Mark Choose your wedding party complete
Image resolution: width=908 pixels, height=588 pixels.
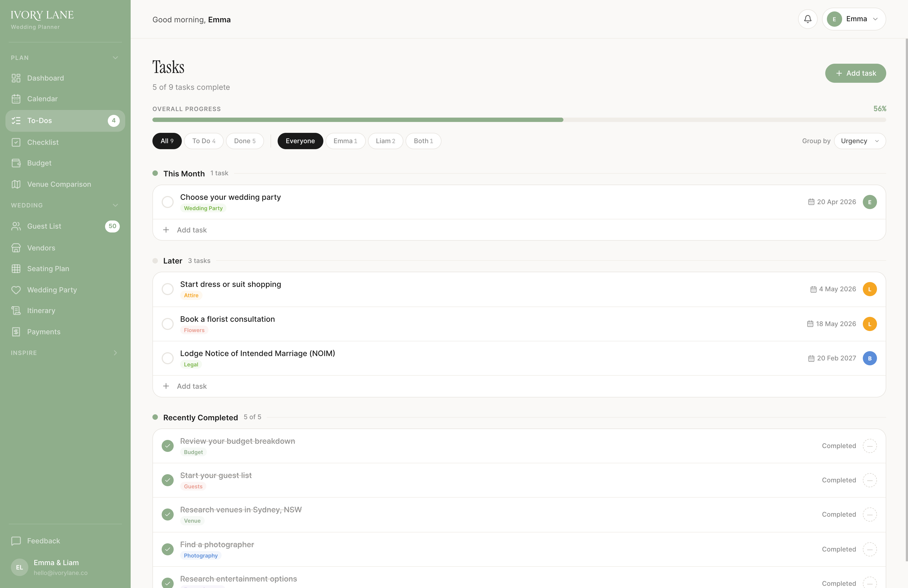pyautogui.click(x=167, y=202)
